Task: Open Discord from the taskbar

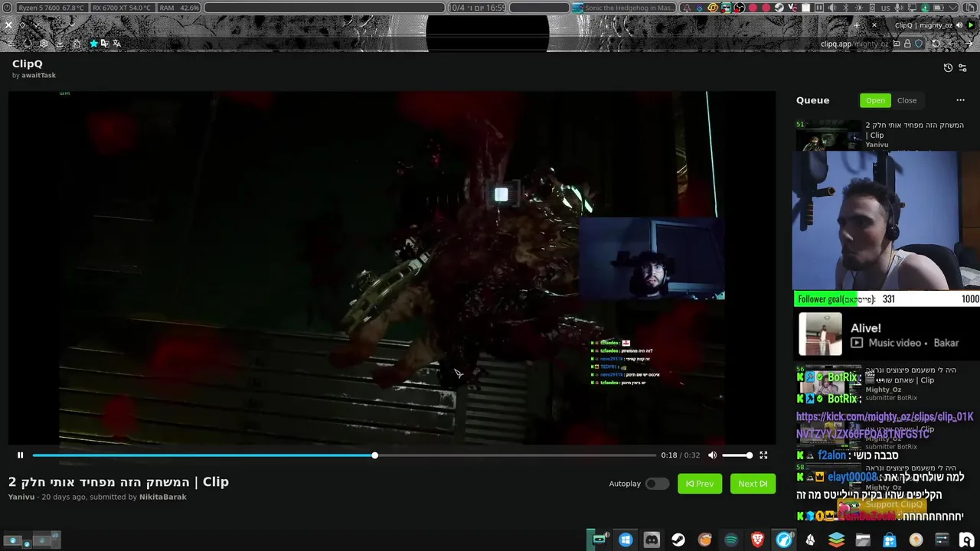Action: pyautogui.click(x=652, y=540)
